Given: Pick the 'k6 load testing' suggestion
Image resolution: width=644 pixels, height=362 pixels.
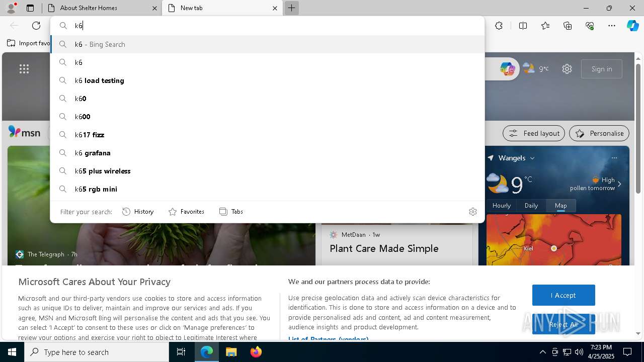Looking at the screenshot, I should [267, 80].
